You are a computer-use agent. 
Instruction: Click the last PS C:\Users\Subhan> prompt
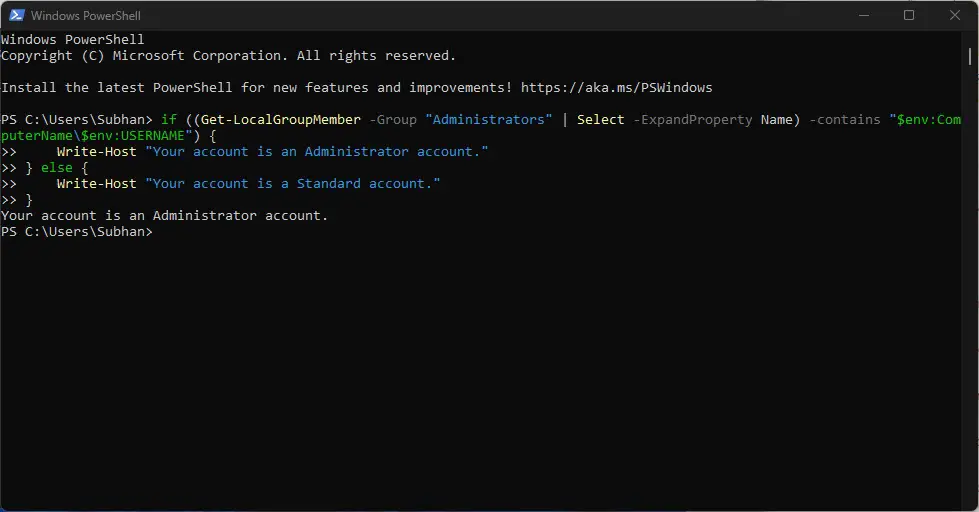click(x=77, y=232)
